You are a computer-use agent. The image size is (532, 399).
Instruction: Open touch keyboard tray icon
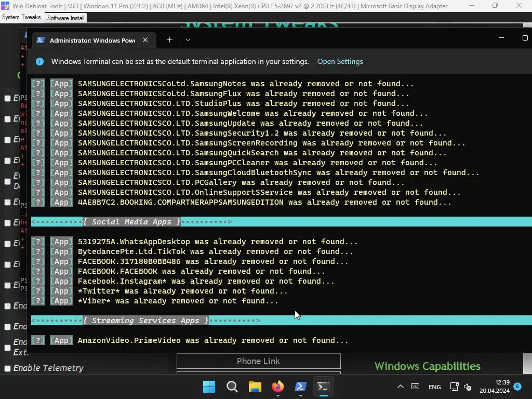[x=415, y=387]
